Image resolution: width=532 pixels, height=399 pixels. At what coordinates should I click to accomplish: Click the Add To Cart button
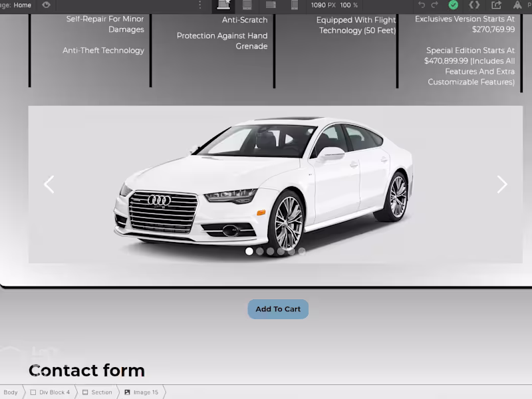[278, 309]
